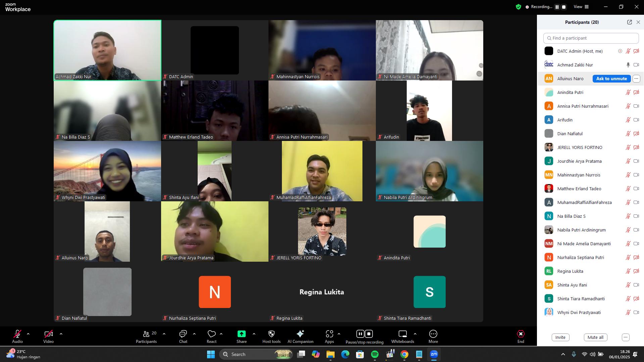Viewport: 644px width, 362px height.
Task: Expand Share options chevron
Action: (254, 334)
